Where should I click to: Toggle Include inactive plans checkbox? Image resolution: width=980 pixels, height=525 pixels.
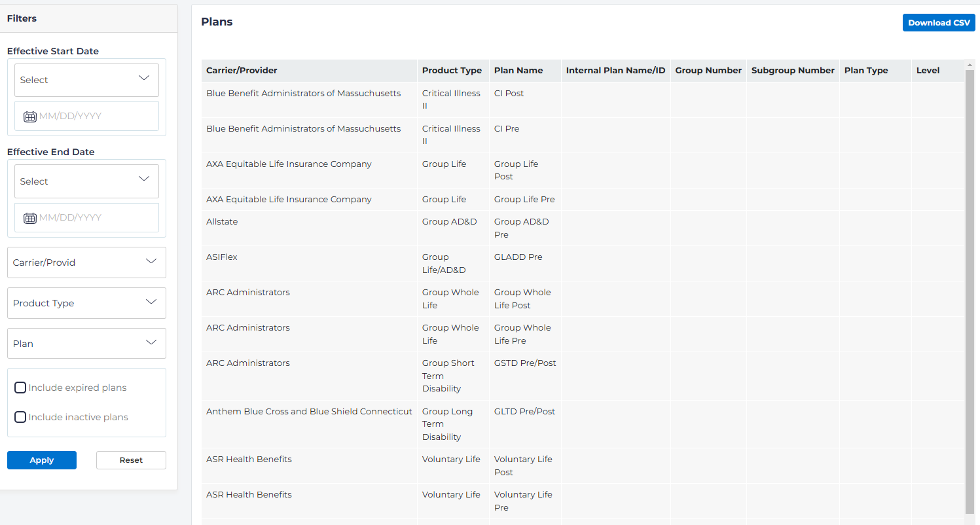click(x=20, y=417)
